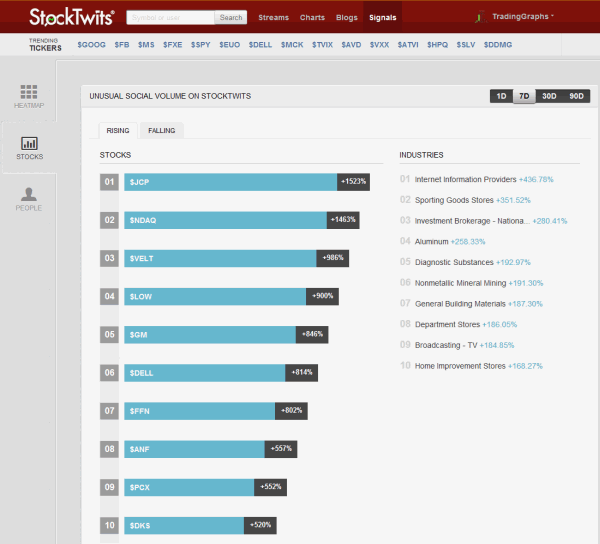Open Internet Information Providers industry
The height and width of the screenshot is (544, 600).
click(x=465, y=179)
